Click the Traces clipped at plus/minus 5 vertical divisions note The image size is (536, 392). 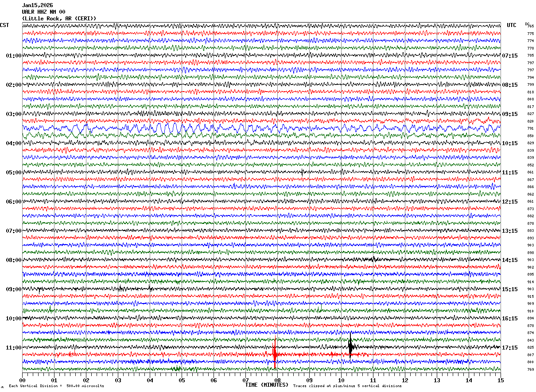pyautogui.click(x=347, y=386)
